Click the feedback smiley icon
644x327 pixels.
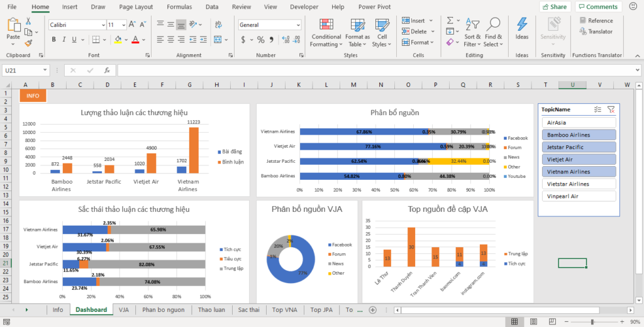(633, 6)
